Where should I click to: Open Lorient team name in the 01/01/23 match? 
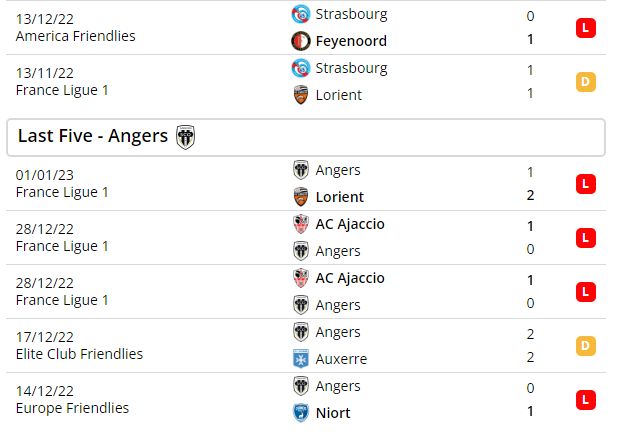coord(340,197)
